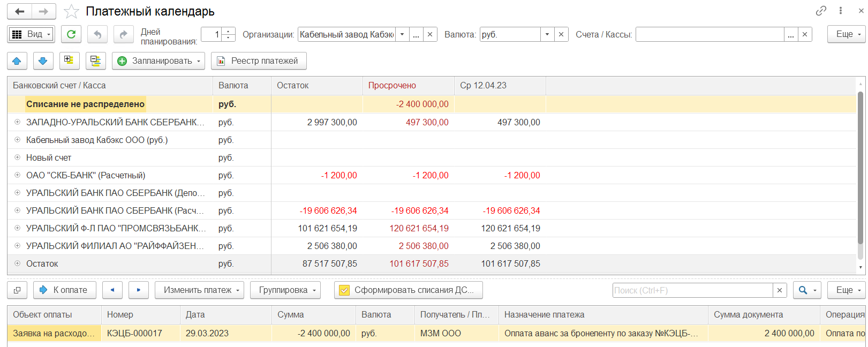Collapse all account groups
868x347 pixels.
tap(95, 61)
